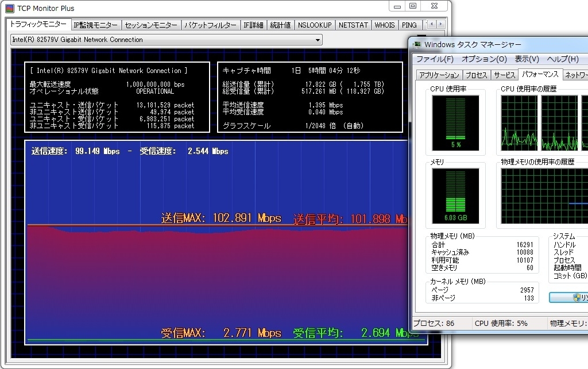Open the IF詳細 tab

coord(253,25)
